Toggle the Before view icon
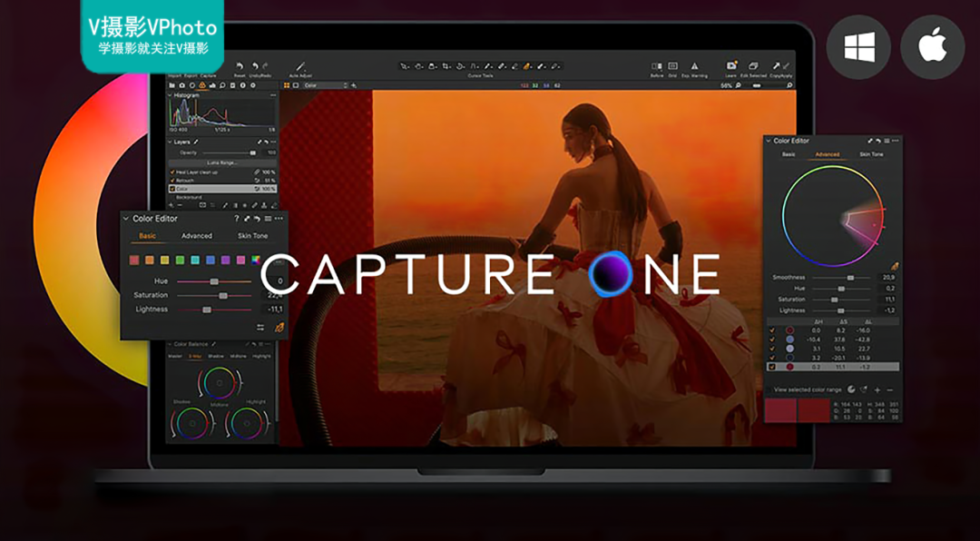The width and height of the screenshot is (980, 541). 657,66
